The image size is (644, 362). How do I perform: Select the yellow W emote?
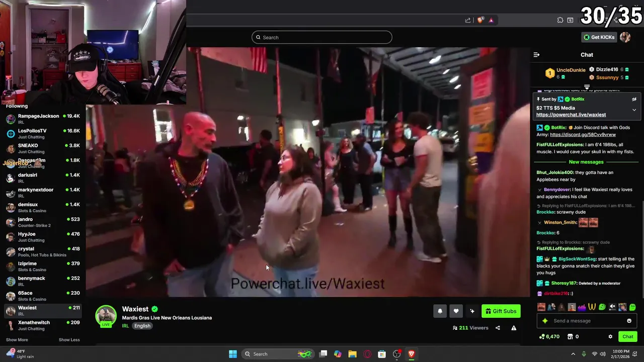click(x=592, y=307)
